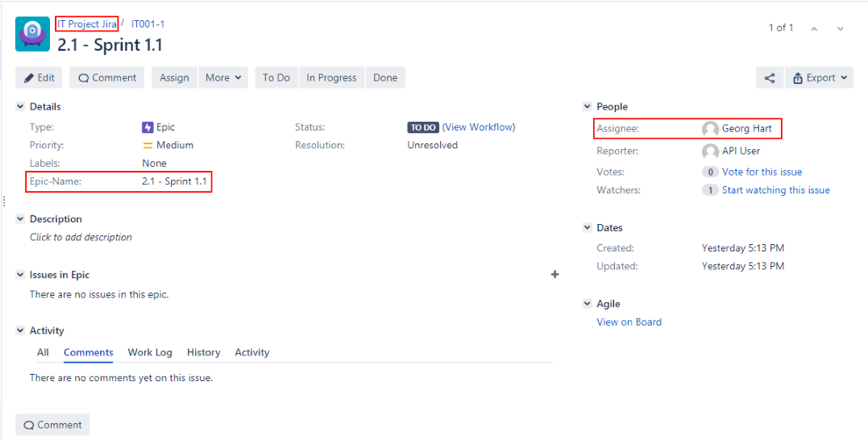Collapse the People section
The image size is (868, 440).
588,106
